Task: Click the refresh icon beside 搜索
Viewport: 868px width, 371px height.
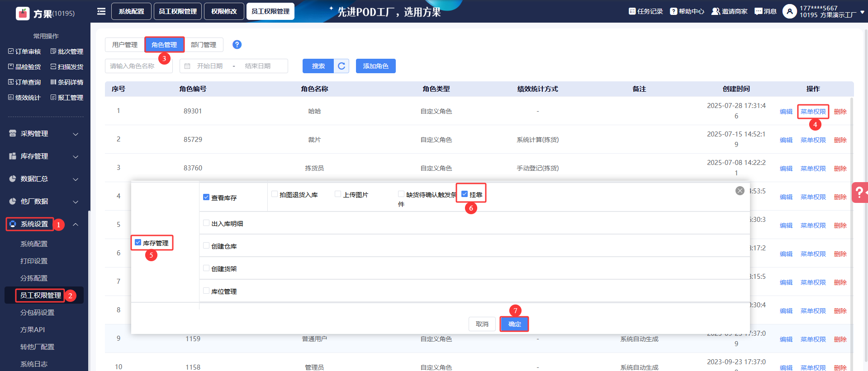Action: 342,66
